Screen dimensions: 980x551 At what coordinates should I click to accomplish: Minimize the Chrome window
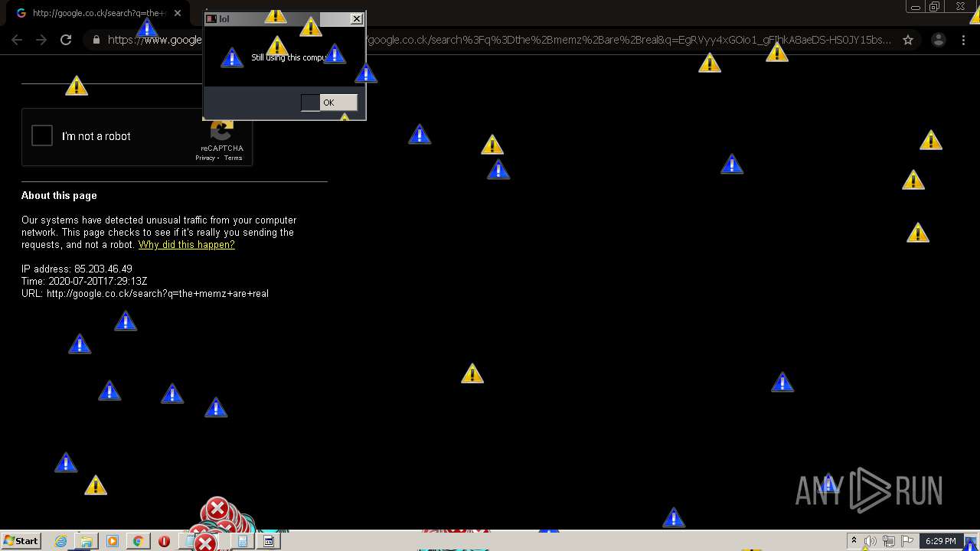[x=915, y=7]
